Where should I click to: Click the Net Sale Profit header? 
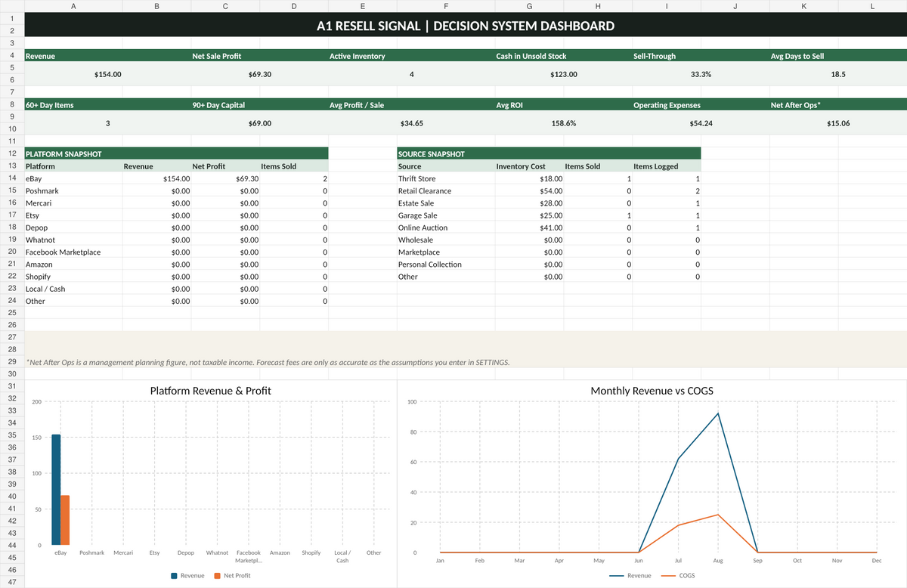(x=259, y=56)
